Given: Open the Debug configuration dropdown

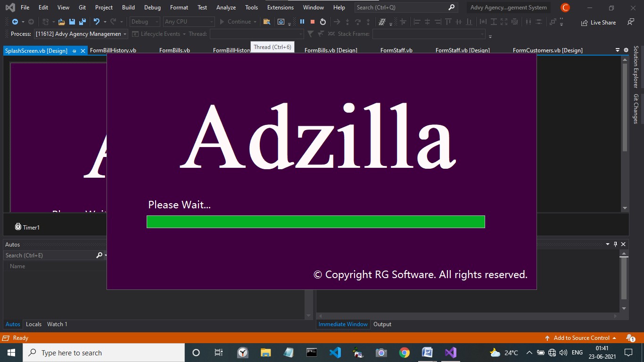Looking at the screenshot, I should pyautogui.click(x=145, y=22).
